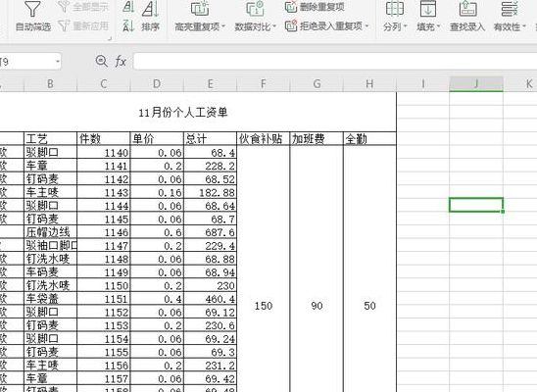Open the AutoFilter (自动筛选) funnel icon
This screenshot has height=392, width=537.
pyautogui.click(x=32, y=9)
